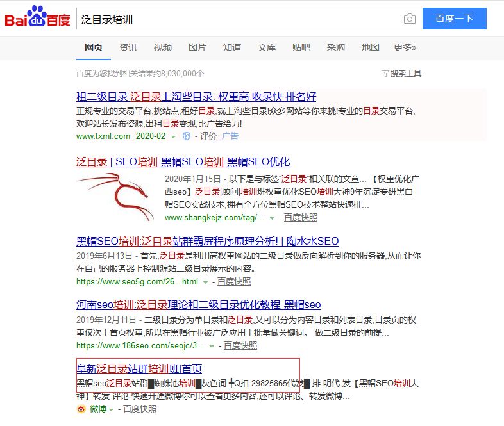
Task: Open result 阜新泛目录站群培训班|首页
Action: point(139,368)
